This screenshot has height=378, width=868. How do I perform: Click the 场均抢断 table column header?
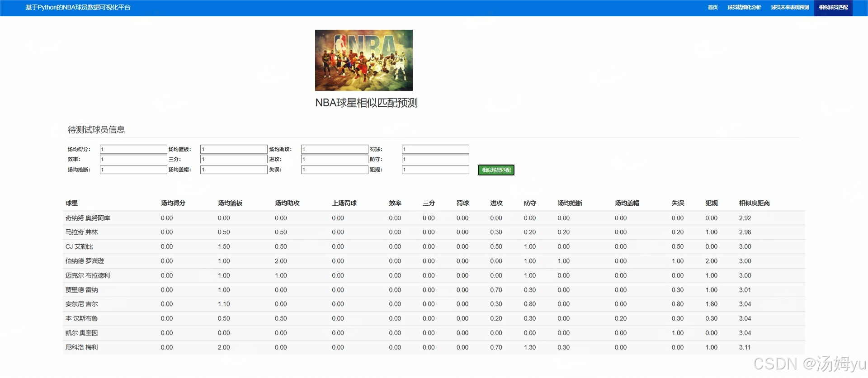[570, 203]
